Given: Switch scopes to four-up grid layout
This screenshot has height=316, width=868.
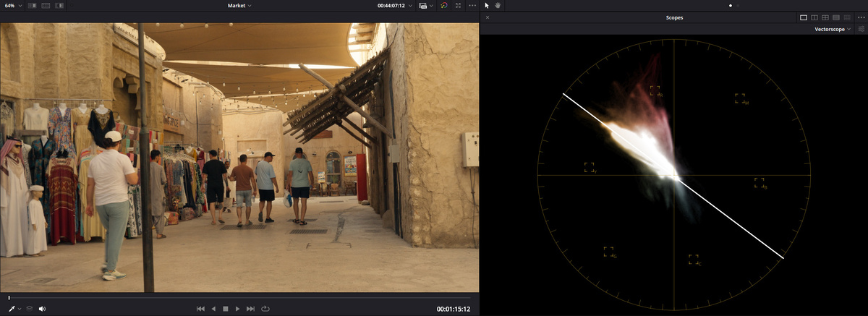Looking at the screenshot, I should click(825, 17).
